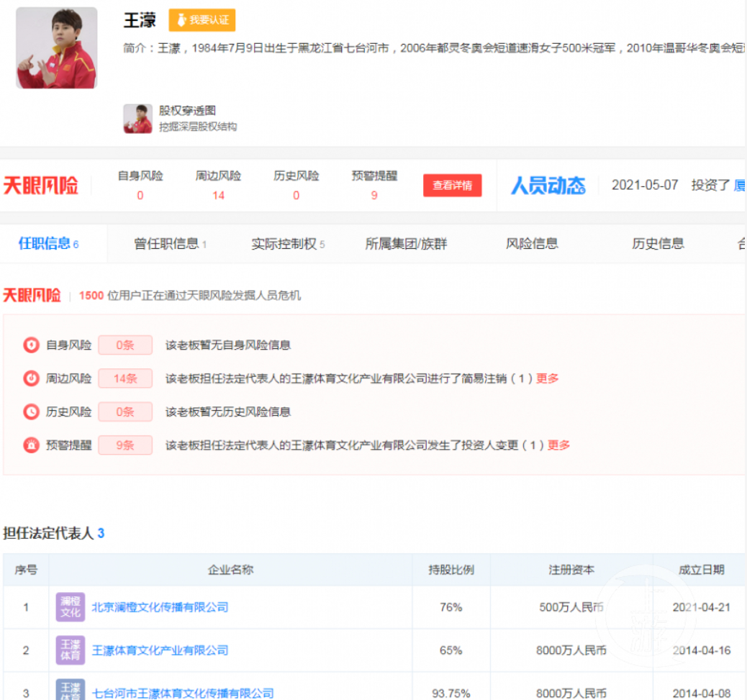The width and height of the screenshot is (747, 700).
Task: Select 自身风险 count in risk bar
Action: [x=140, y=195]
